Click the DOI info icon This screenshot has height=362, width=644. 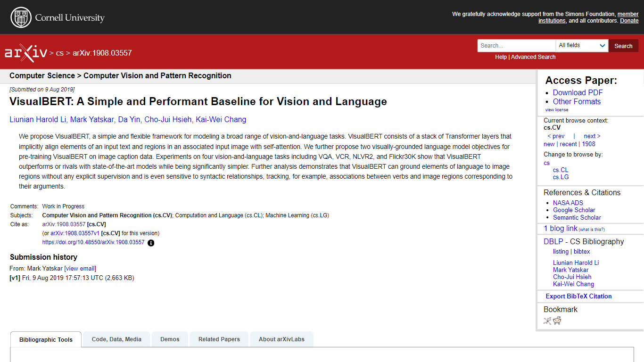[x=151, y=243]
